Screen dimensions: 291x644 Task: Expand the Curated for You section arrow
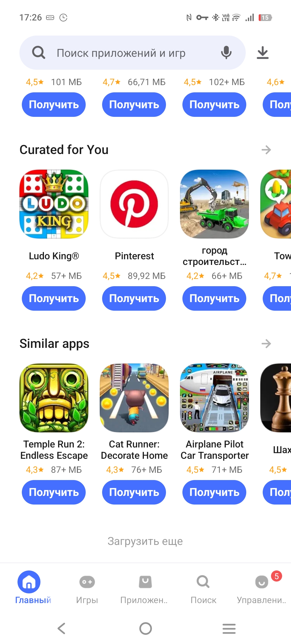click(x=266, y=150)
